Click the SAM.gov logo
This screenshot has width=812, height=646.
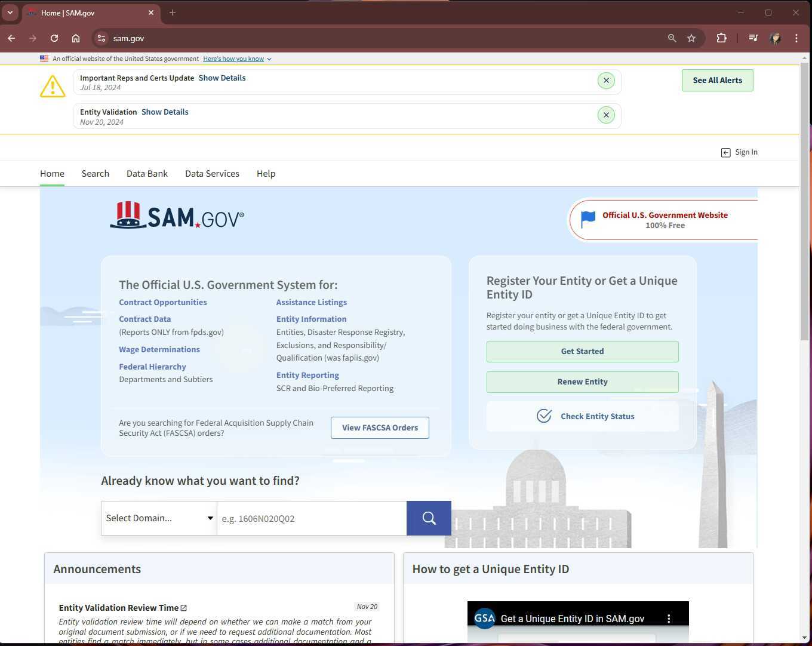point(177,216)
